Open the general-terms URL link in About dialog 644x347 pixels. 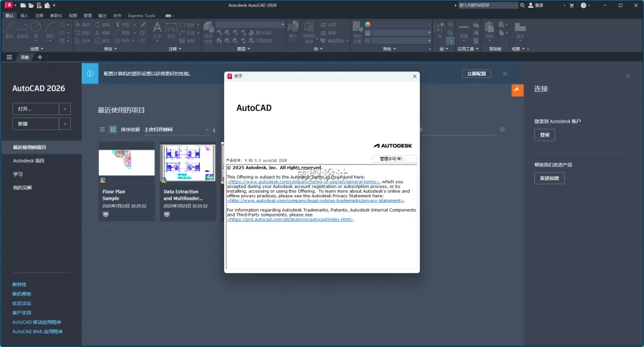[x=304, y=182]
